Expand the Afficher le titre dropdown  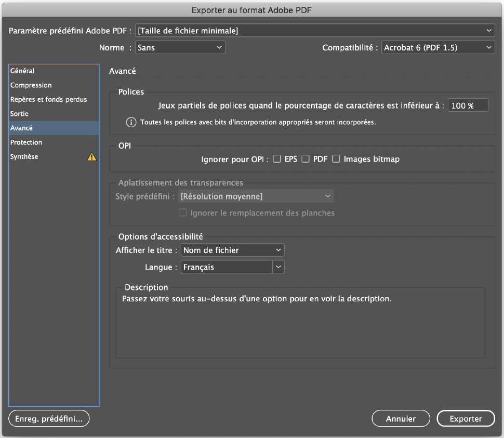click(233, 250)
